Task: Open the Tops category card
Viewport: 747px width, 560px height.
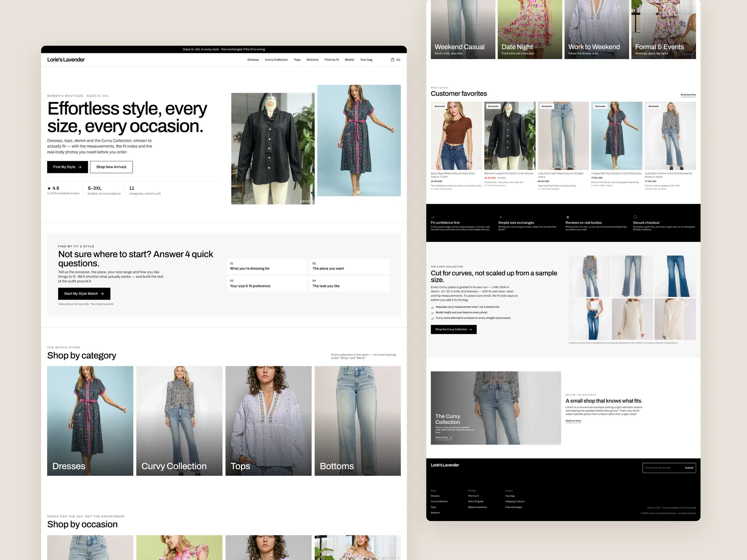Action: tap(269, 421)
